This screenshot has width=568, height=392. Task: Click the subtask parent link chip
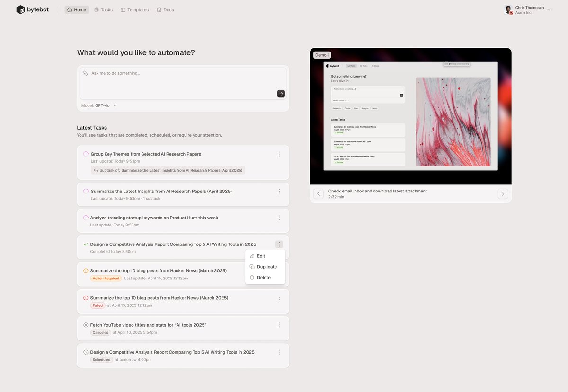pyautogui.click(x=168, y=170)
